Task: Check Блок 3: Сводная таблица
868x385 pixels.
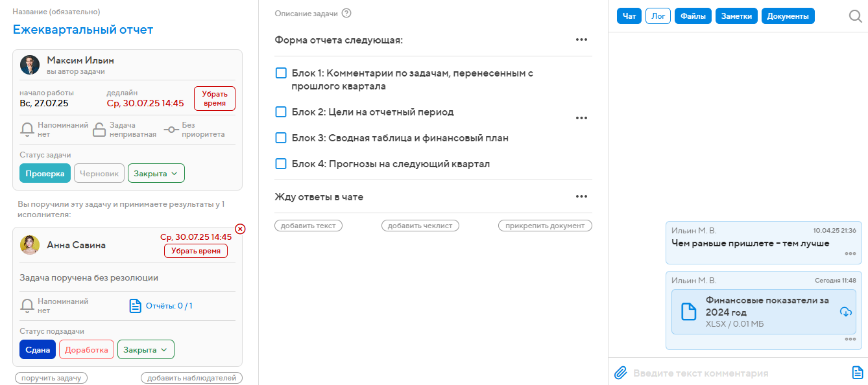Action: click(x=281, y=138)
